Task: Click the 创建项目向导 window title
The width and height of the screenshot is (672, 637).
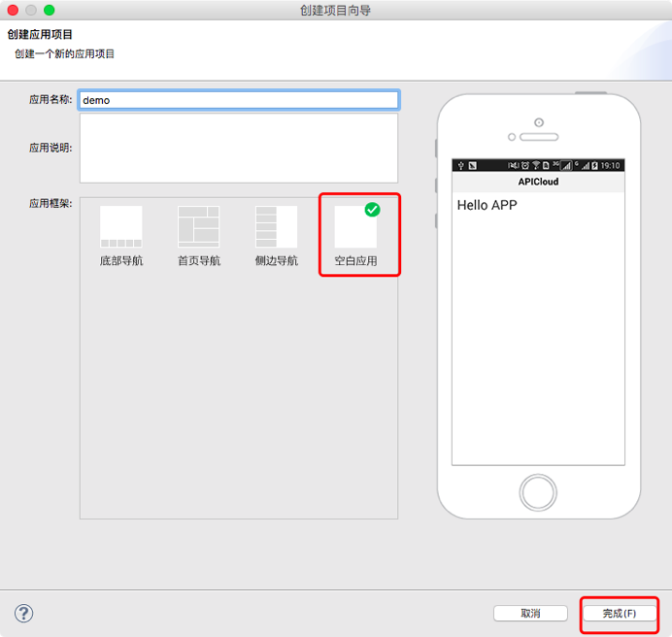Action: point(336,11)
